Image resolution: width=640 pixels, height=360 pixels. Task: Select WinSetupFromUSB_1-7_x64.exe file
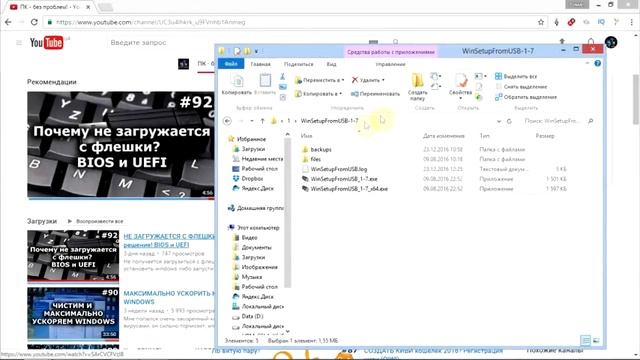(349, 189)
